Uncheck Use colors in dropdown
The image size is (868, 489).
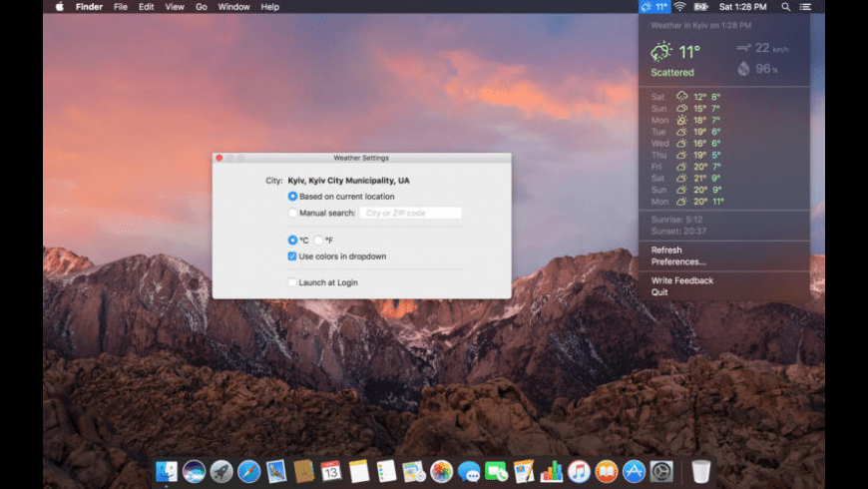(x=291, y=256)
